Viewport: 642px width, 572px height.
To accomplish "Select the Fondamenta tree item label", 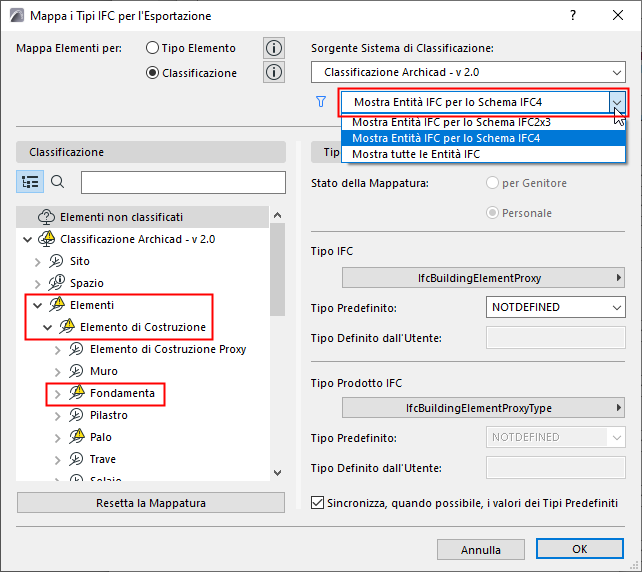I will point(122,393).
